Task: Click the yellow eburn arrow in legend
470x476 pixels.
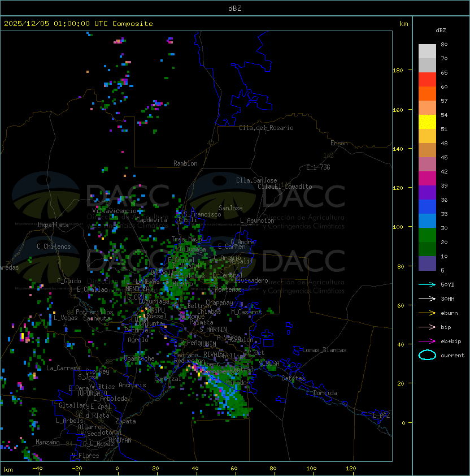Action: tap(427, 313)
